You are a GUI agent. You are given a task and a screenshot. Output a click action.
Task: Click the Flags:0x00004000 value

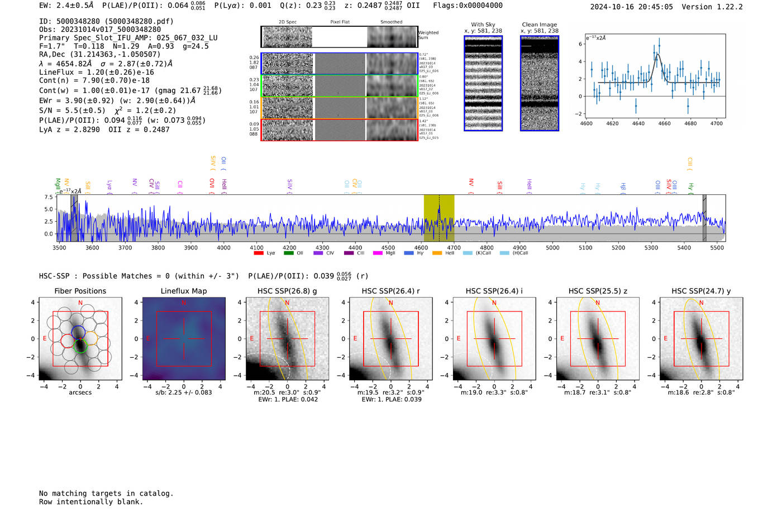(x=468, y=6)
